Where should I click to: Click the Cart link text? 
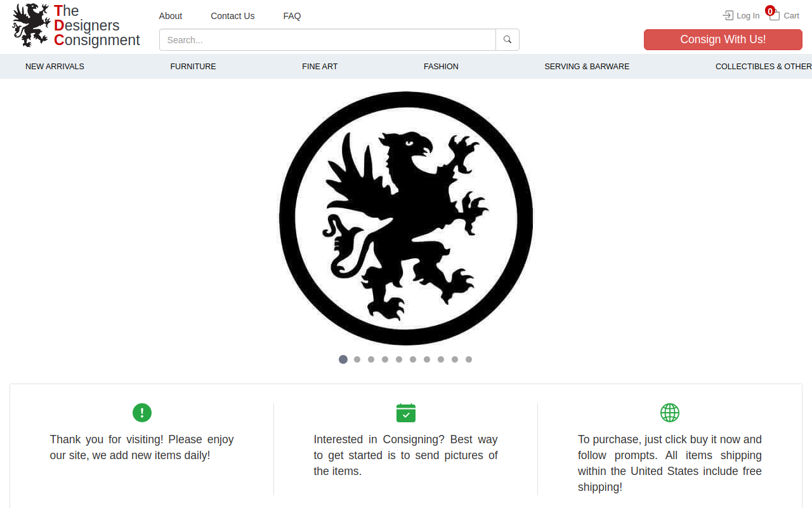[791, 16]
